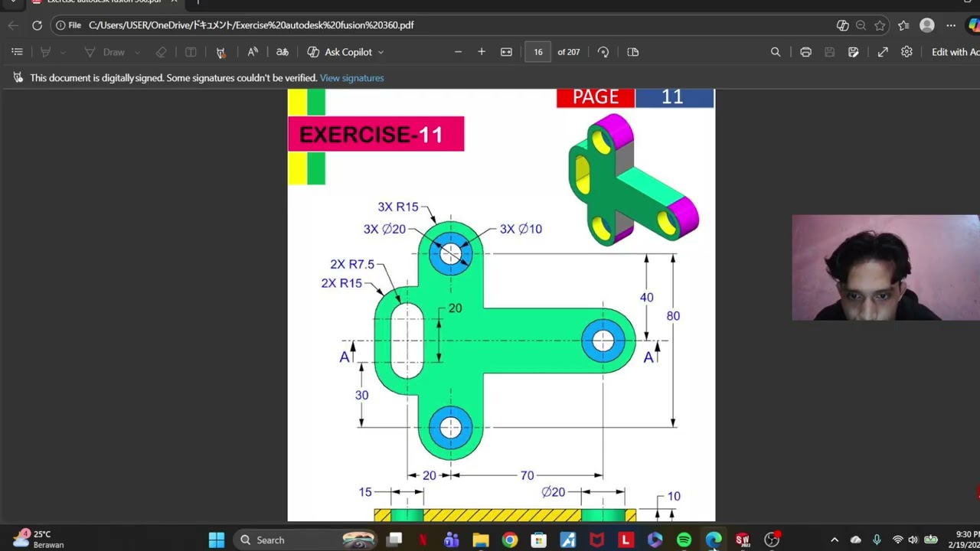980x551 pixels.
Task: Open File Explorer from taskbar
Action: click(x=481, y=540)
